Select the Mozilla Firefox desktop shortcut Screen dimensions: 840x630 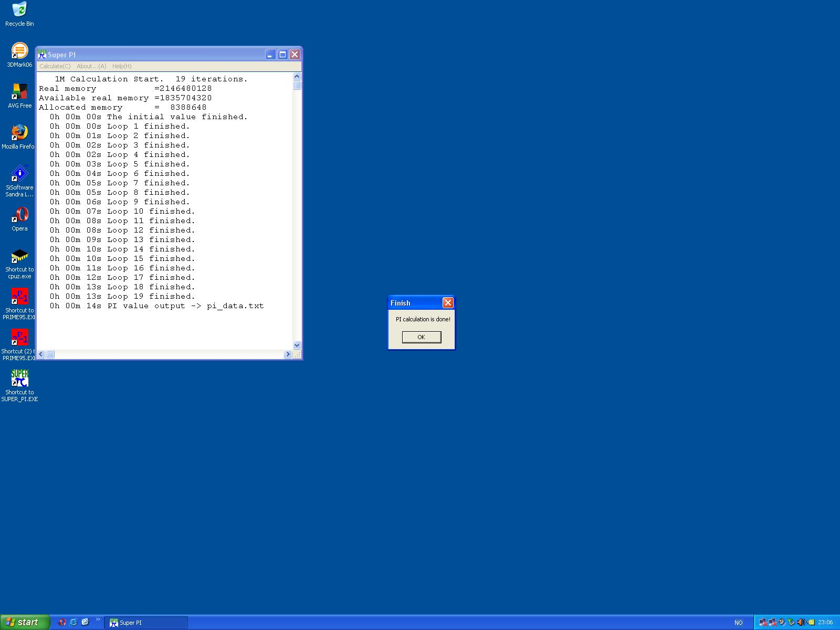point(18,137)
